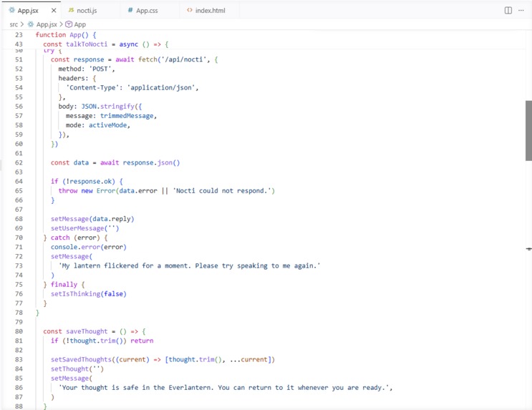Click activeMode variable
The width and height of the screenshot is (532, 410).
pos(108,125)
